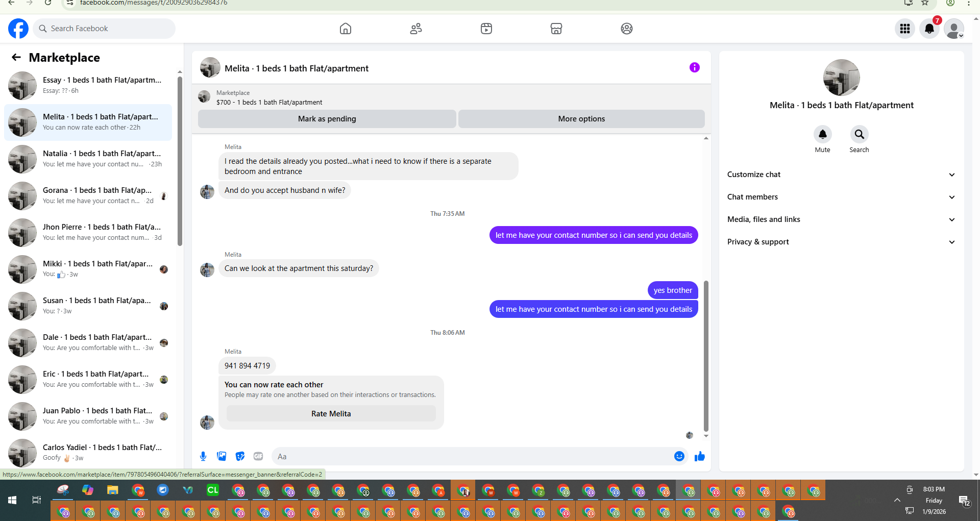Open Facebook home via logo

(x=18, y=29)
